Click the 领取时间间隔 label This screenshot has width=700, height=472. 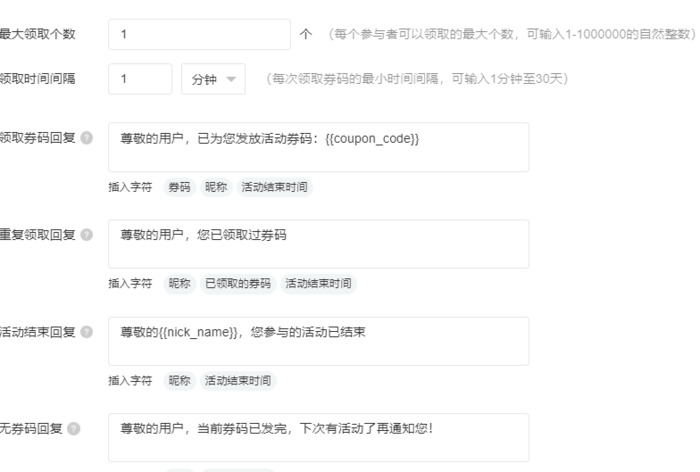coord(38,79)
